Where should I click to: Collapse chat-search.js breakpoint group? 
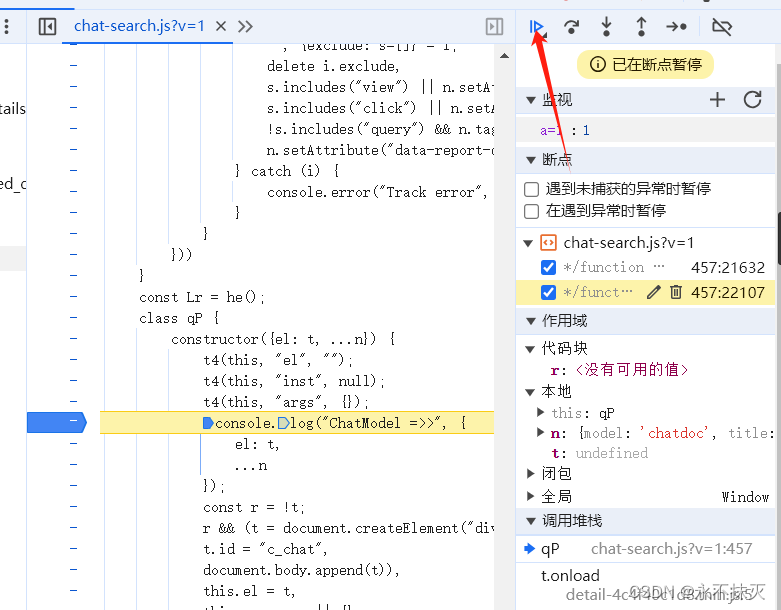528,244
